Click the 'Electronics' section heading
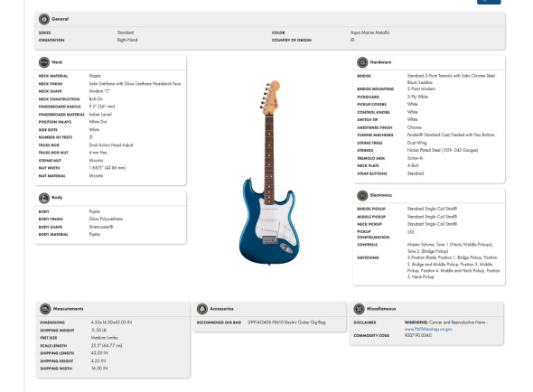 (380, 195)
